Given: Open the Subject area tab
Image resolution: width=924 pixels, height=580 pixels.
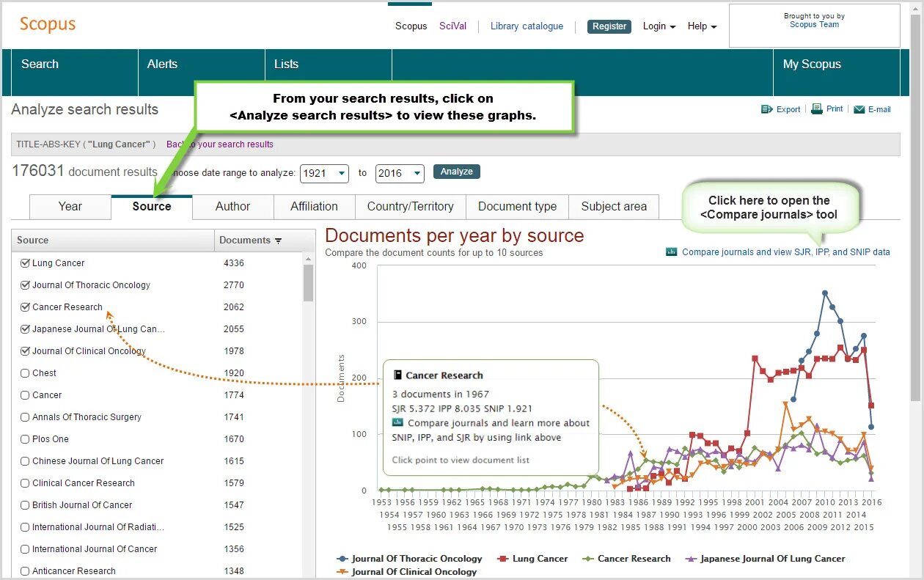Looking at the screenshot, I should pyautogui.click(x=615, y=207).
